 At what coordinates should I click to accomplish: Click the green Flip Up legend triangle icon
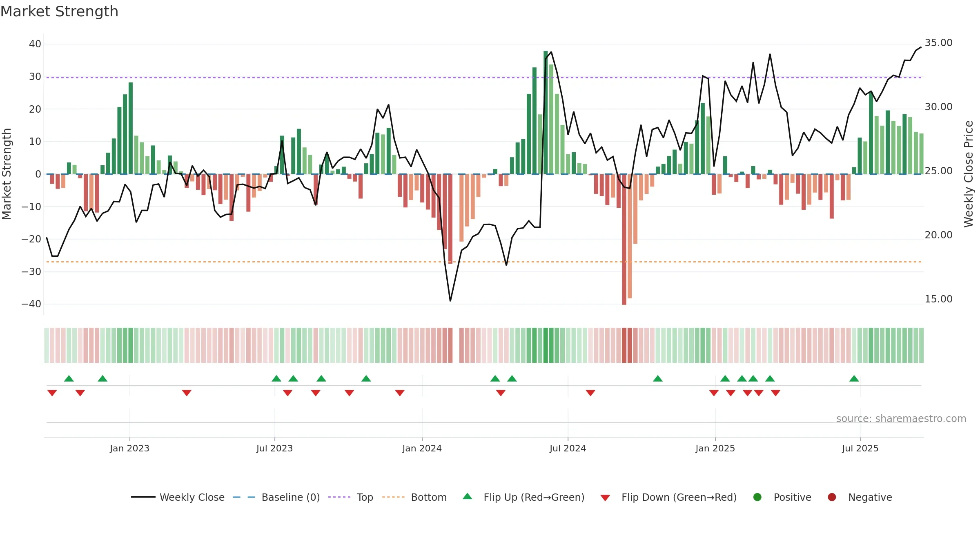pos(468,496)
